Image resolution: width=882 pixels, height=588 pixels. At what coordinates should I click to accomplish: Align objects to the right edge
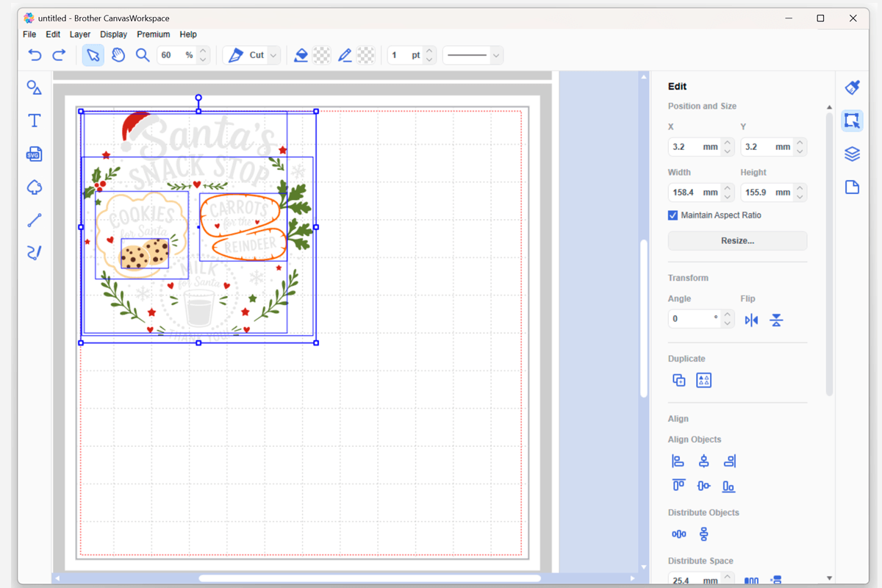[729, 461]
